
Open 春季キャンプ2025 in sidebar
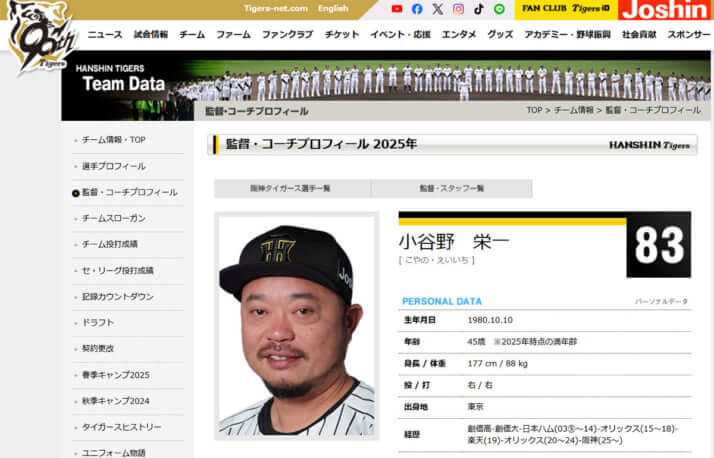point(116,375)
